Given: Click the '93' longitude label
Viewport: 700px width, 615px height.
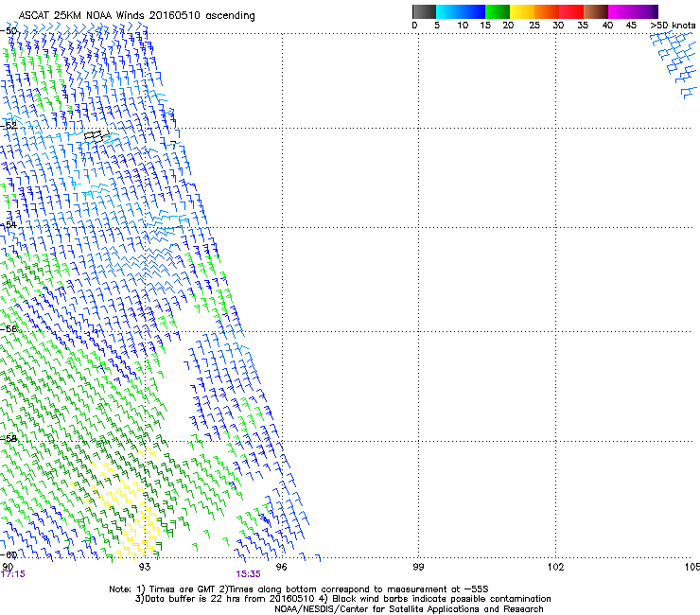Looking at the screenshot, I should 145,567.
